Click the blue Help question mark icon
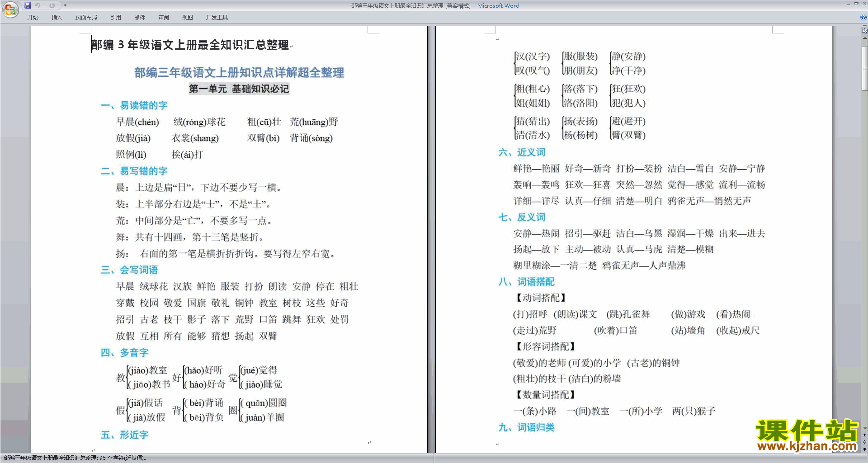 click(863, 17)
